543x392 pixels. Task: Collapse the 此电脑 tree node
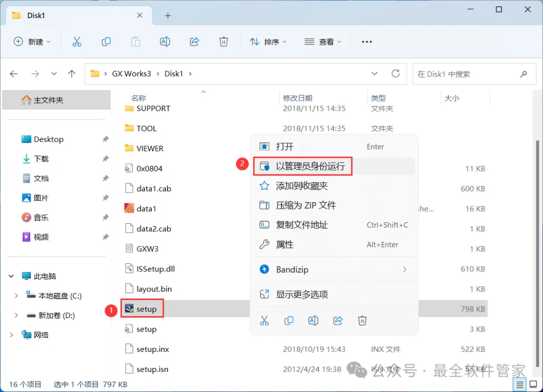[12, 276]
